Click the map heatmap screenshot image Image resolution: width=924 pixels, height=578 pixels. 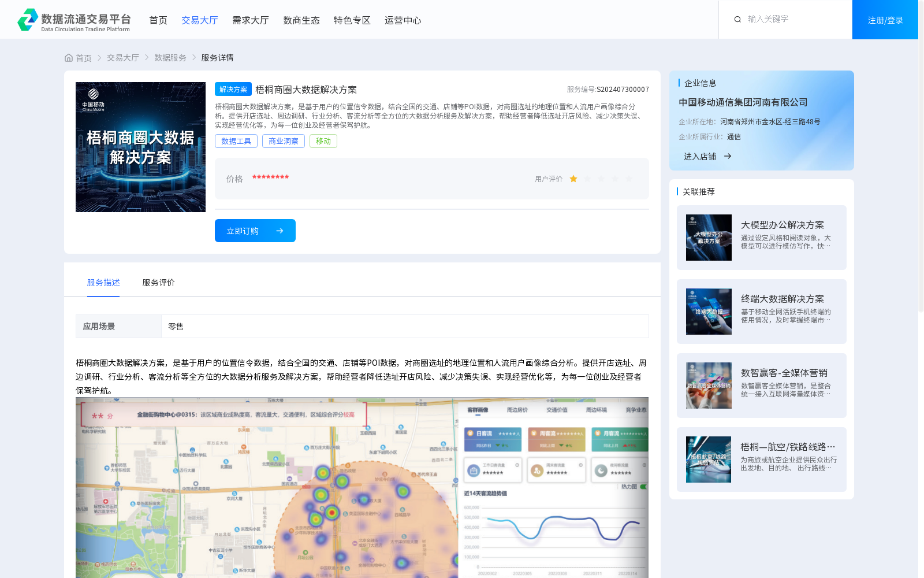coord(362,487)
